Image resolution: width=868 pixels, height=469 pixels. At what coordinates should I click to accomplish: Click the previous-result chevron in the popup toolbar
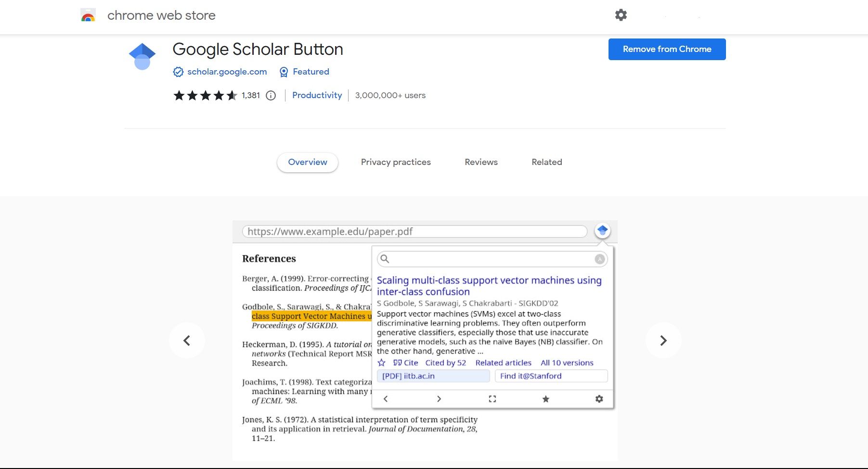[x=385, y=399]
